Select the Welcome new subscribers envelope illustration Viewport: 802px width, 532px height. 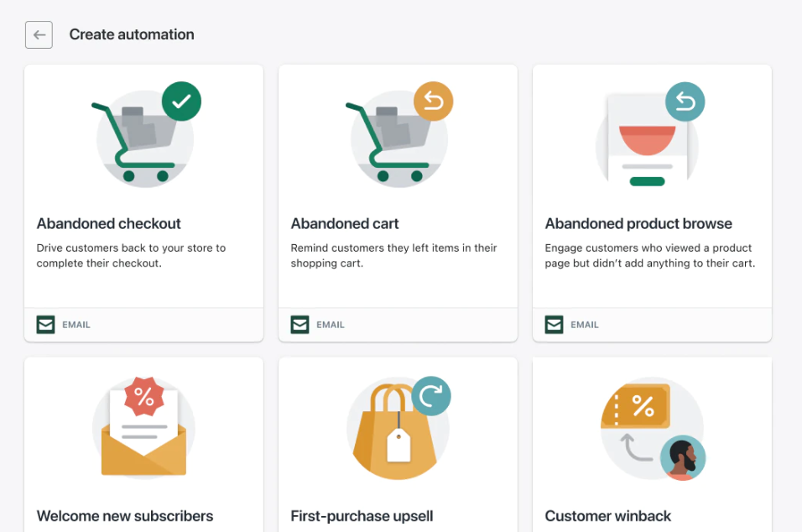pyautogui.click(x=143, y=429)
